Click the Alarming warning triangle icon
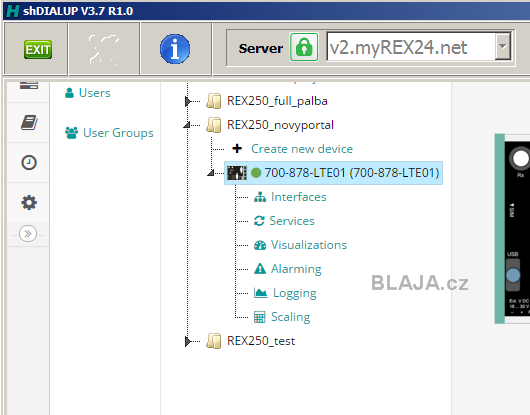The height and width of the screenshot is (415, 530). [x=260, y=269]
